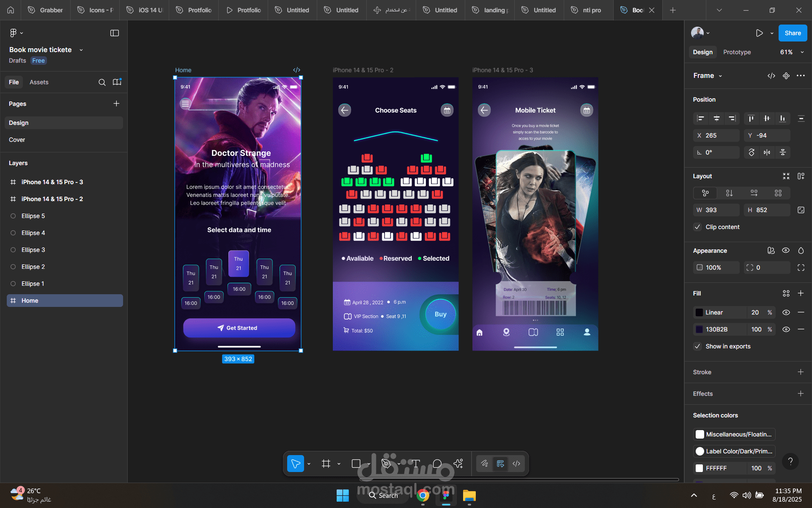Click the blue Share button

coord(793,33)
